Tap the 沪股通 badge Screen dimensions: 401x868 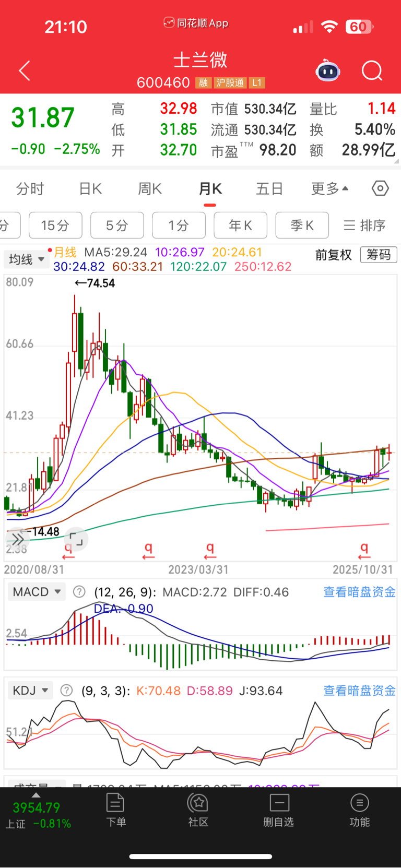click(230, 82)
